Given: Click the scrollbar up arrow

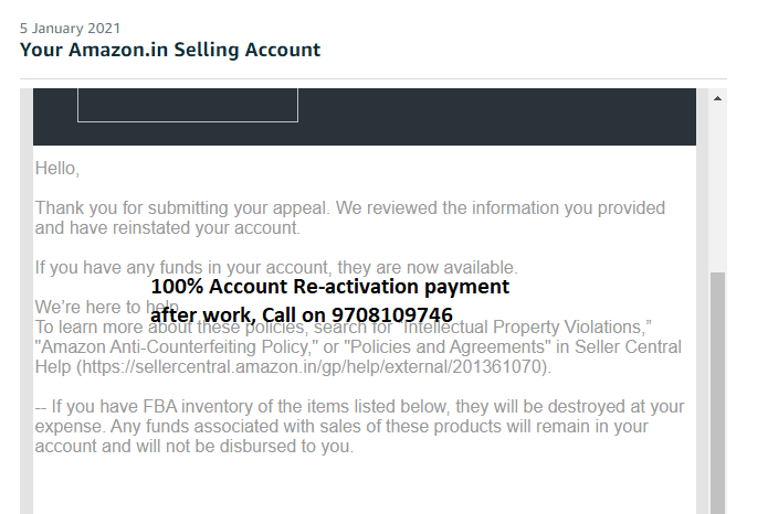Looking at the screenshot, I should coord(717,99).
